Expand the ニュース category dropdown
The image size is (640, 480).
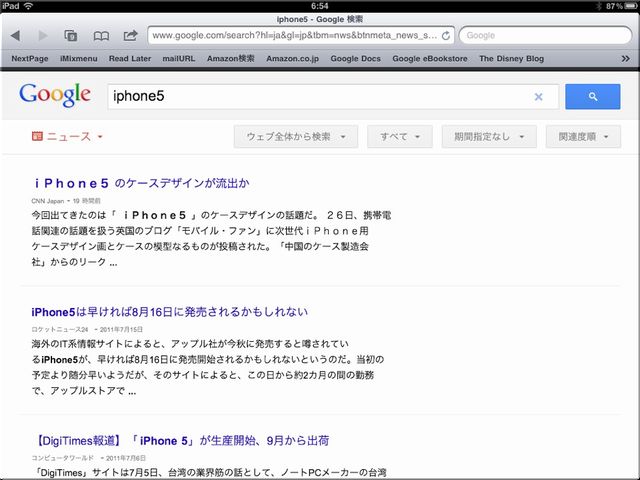click(x=67, y=136)
